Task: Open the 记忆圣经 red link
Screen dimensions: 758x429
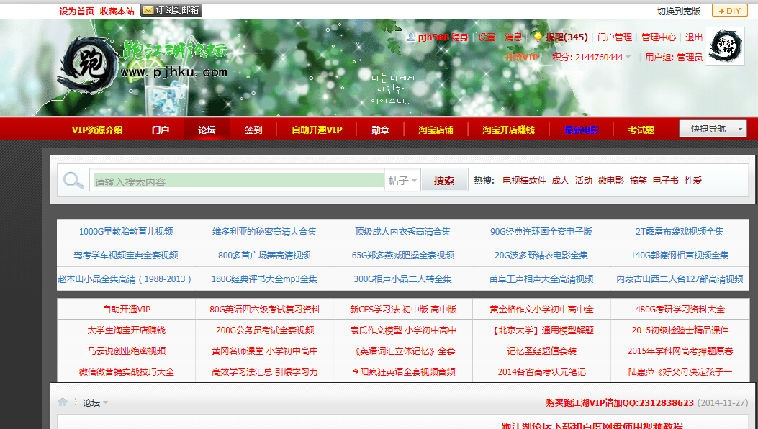Action: (541, 351)
